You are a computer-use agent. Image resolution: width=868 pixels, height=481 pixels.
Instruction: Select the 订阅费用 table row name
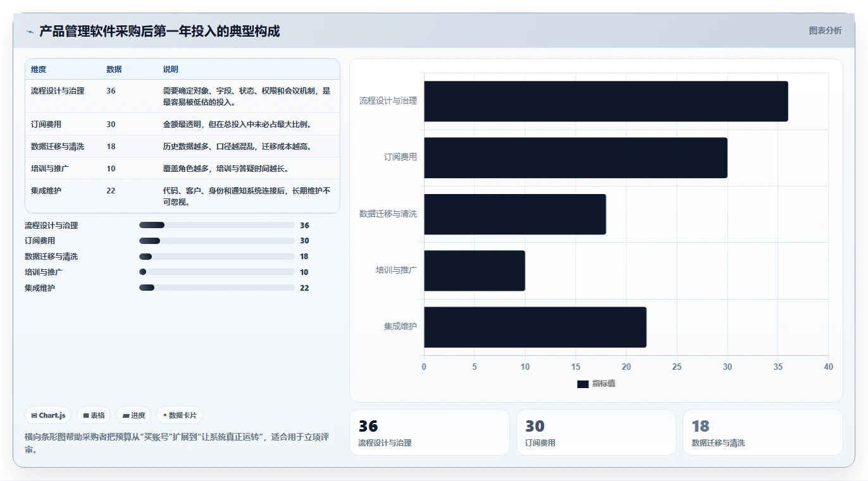(x=46, y=125)
